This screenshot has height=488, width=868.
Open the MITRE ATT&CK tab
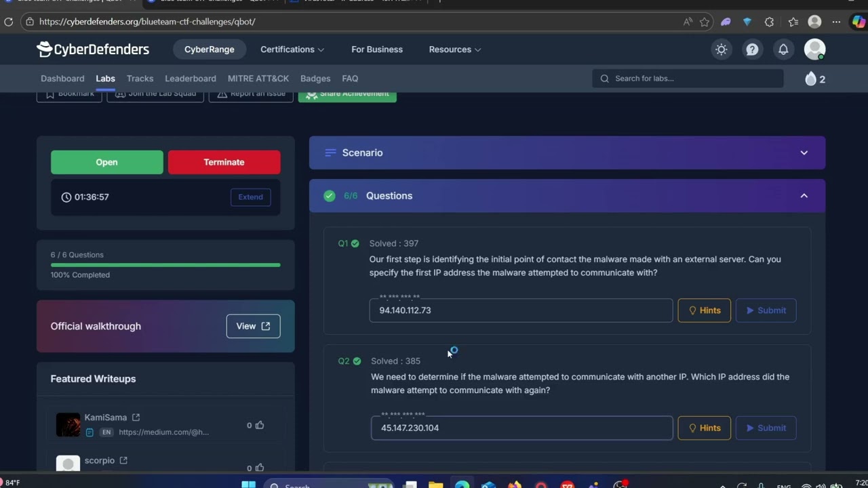258,79
